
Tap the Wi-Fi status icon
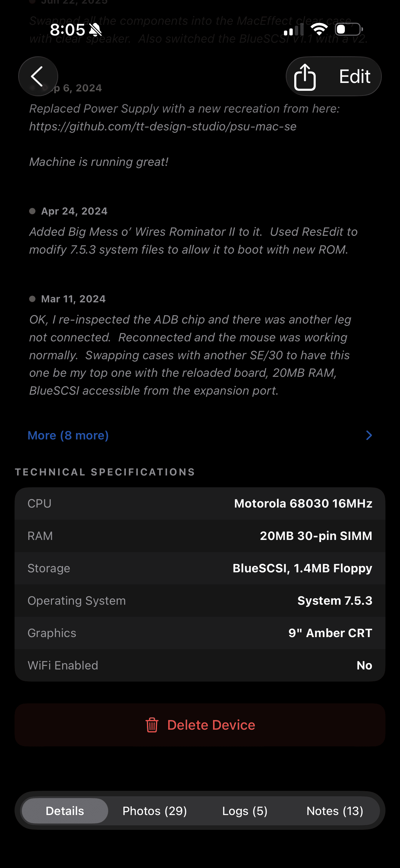(319, 29)
